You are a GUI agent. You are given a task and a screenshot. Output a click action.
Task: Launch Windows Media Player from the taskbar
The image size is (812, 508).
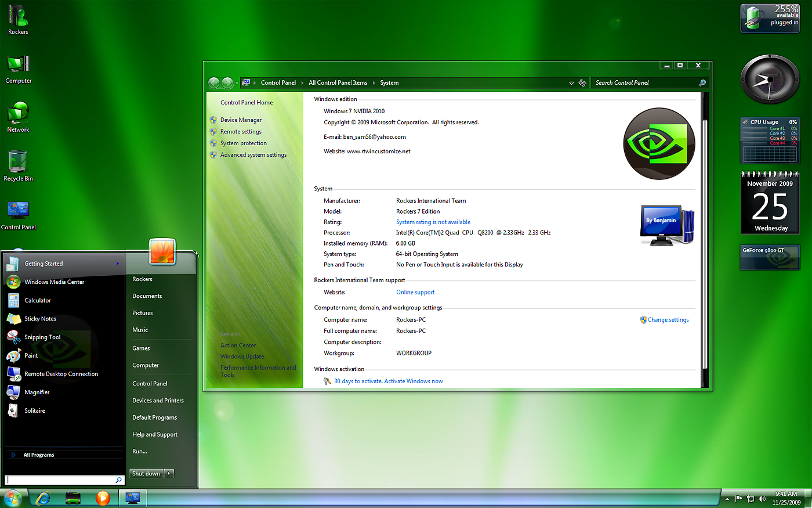coord(103,498)
